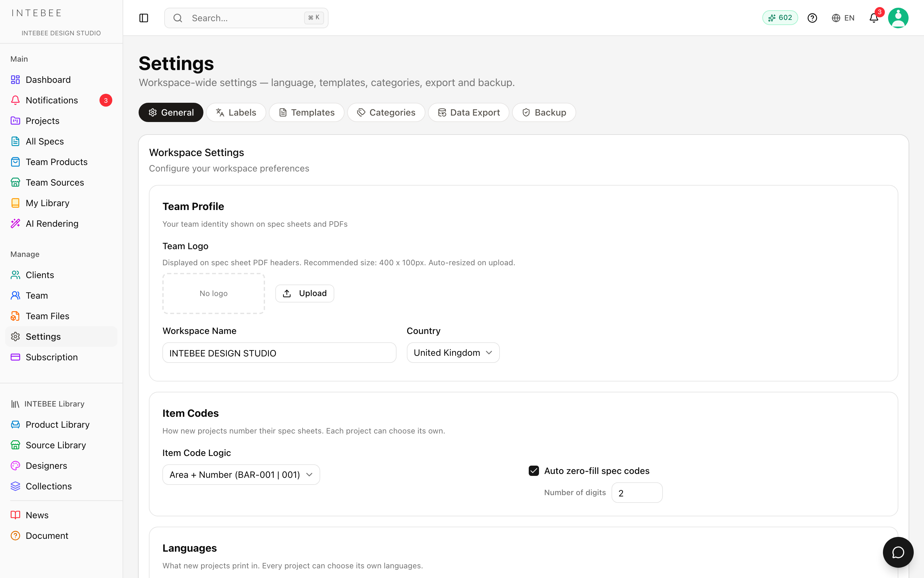Screen dimensions: 924x578
Task: Open the Team page link
Action: coord(61,295)
